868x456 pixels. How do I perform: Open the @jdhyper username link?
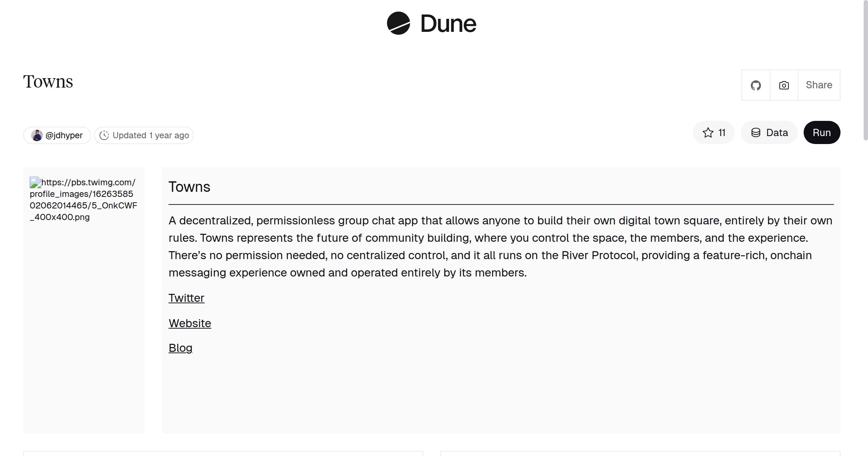64,135
